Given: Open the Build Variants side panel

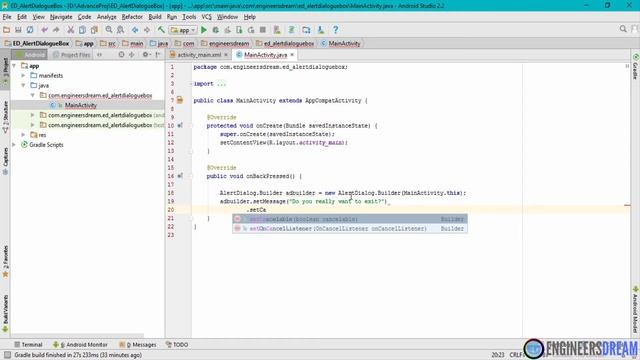Looking at the screenshot, I should [x=5, y=313].
